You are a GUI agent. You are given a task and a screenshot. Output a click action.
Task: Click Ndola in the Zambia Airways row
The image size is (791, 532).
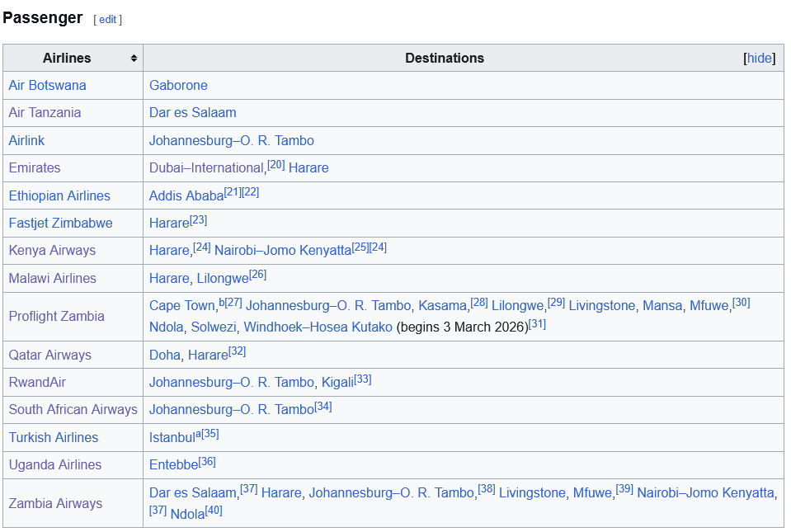pyautogui.click(x=187, y=515)
